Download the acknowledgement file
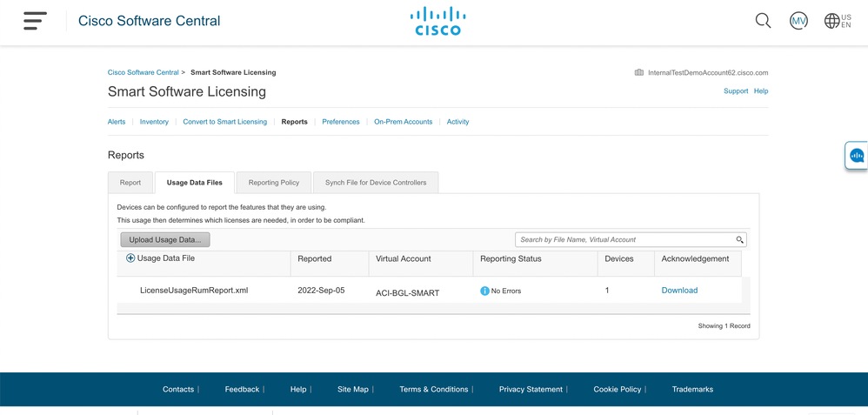868x415 pixels. coord(679,291)
